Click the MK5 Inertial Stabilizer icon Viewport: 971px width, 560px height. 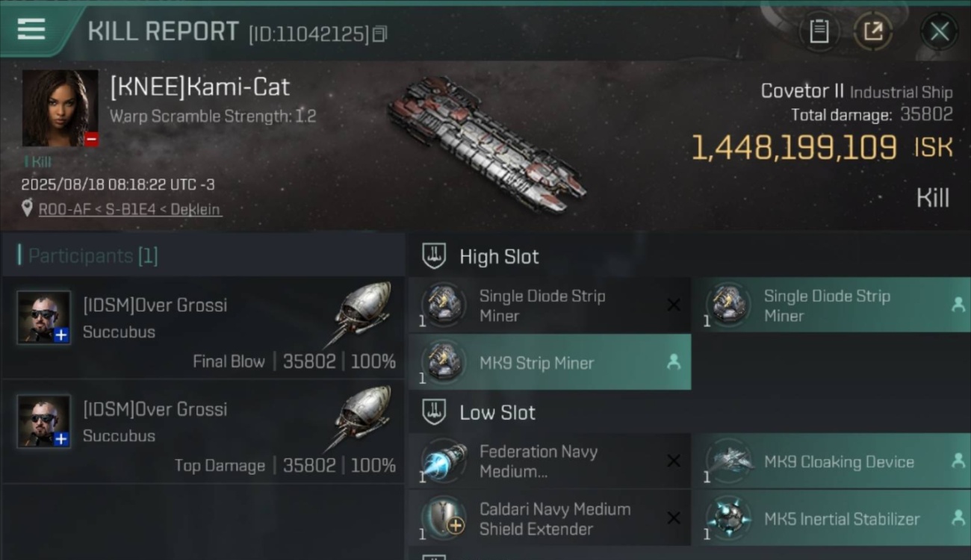pos(728,518)
